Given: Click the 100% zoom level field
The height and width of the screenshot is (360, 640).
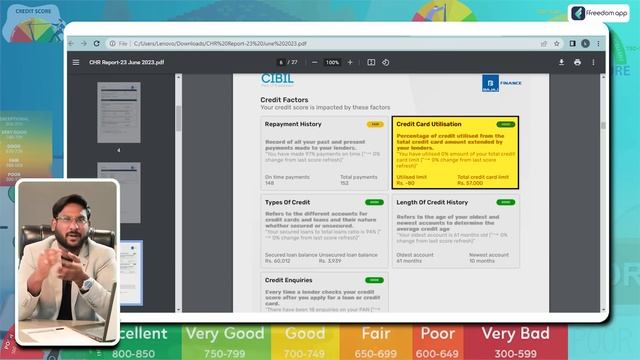Looking at the screenshot, I should [x=332, y=62].
